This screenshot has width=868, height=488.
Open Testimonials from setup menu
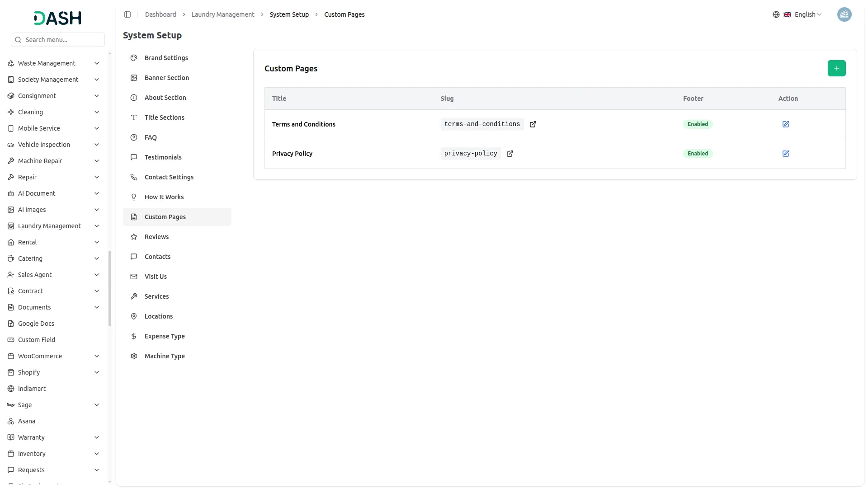[x=163, y=157]
